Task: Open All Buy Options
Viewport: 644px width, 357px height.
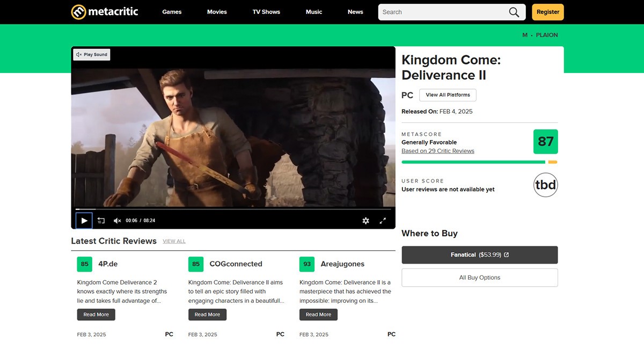Action: tap(480, 278)
